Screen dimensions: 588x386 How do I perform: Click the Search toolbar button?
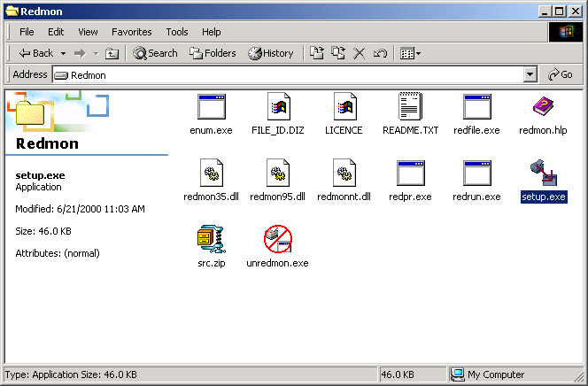click(x=155, y=53)
